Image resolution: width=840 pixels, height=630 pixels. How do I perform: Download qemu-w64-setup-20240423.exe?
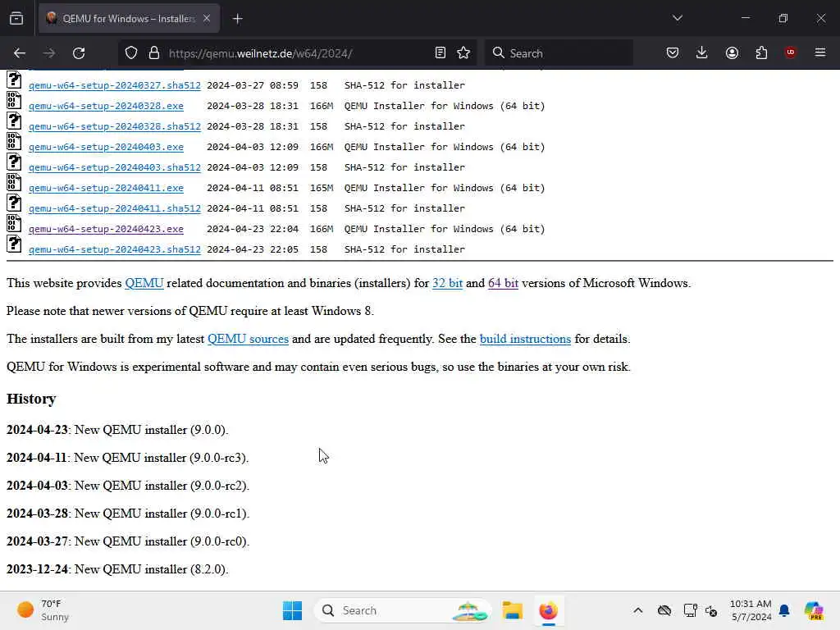[x=106, y=229]
